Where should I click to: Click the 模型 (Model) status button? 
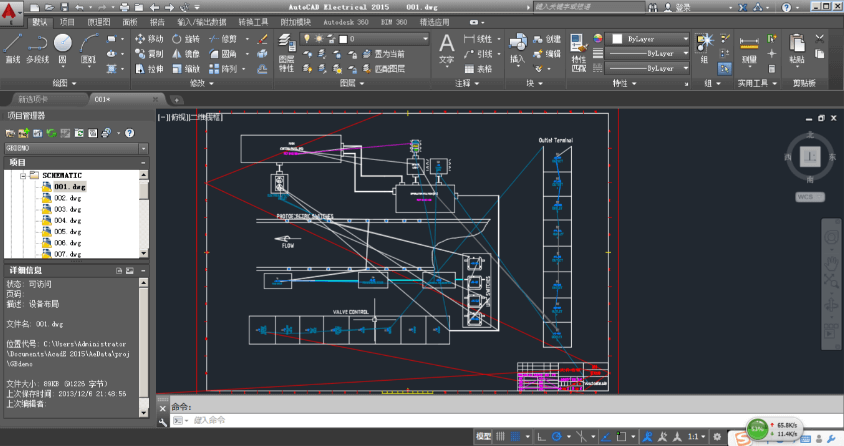coord(484,437)
